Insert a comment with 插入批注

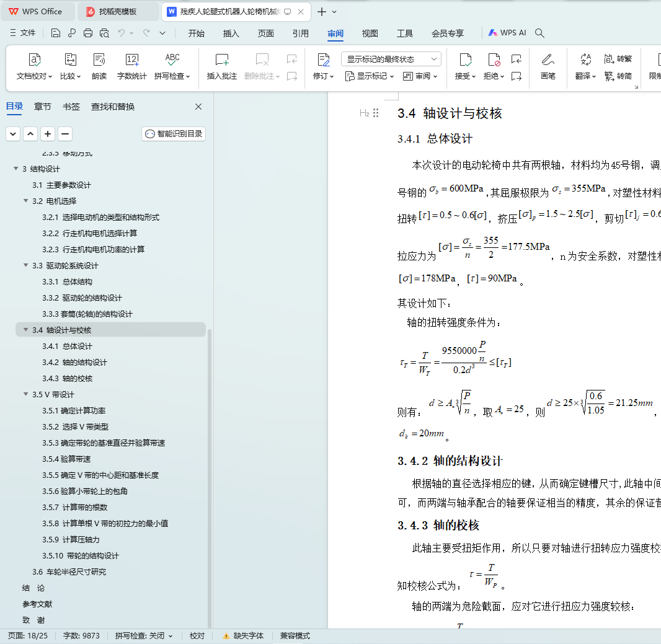click(x=222, y=66)
